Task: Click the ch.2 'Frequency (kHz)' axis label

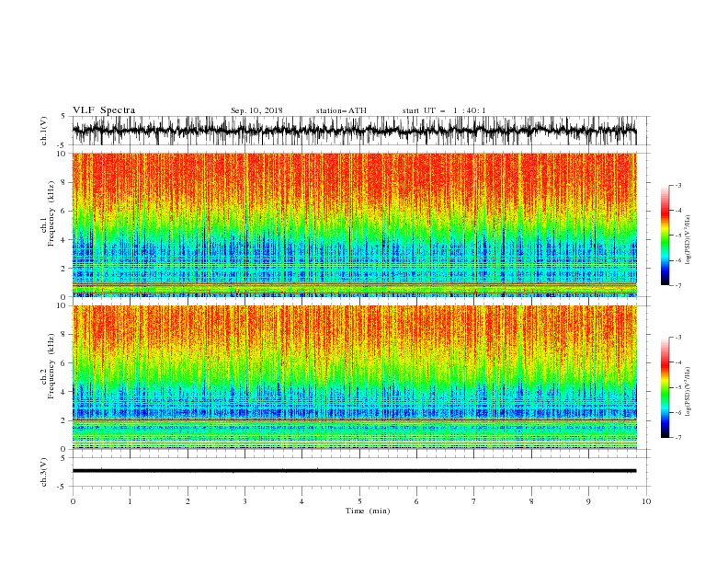Action: (51, 366)
